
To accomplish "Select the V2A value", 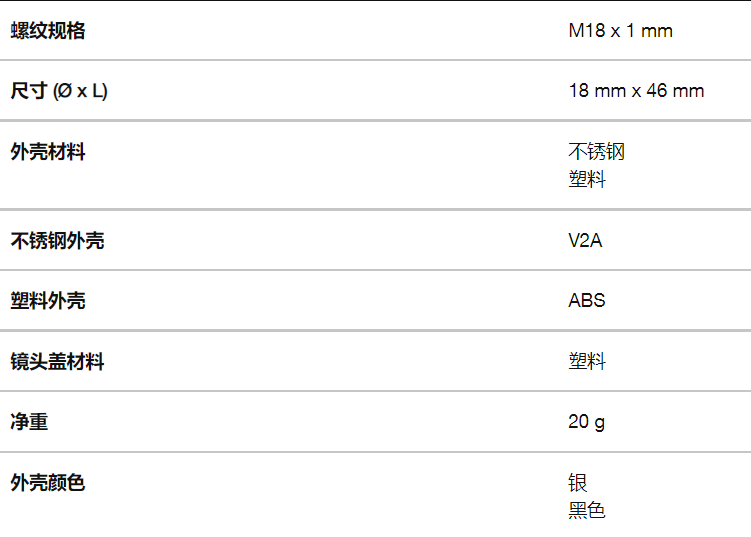I will pos(585,240).
